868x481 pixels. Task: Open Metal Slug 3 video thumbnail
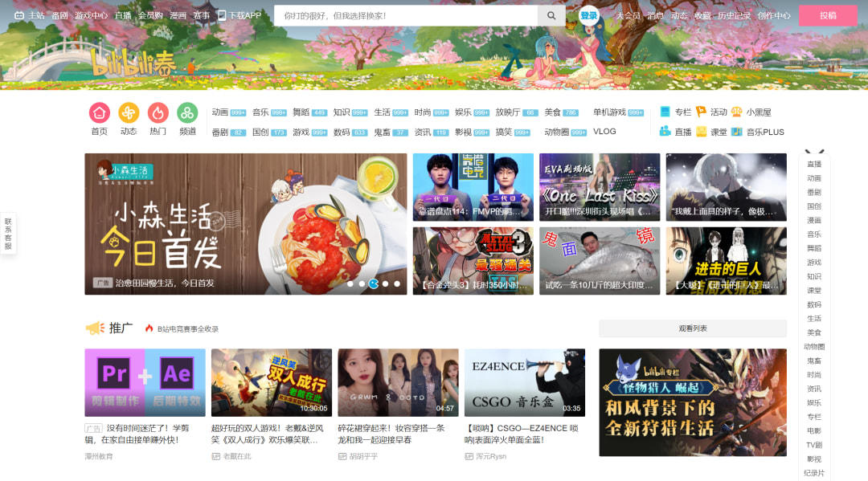473,260
